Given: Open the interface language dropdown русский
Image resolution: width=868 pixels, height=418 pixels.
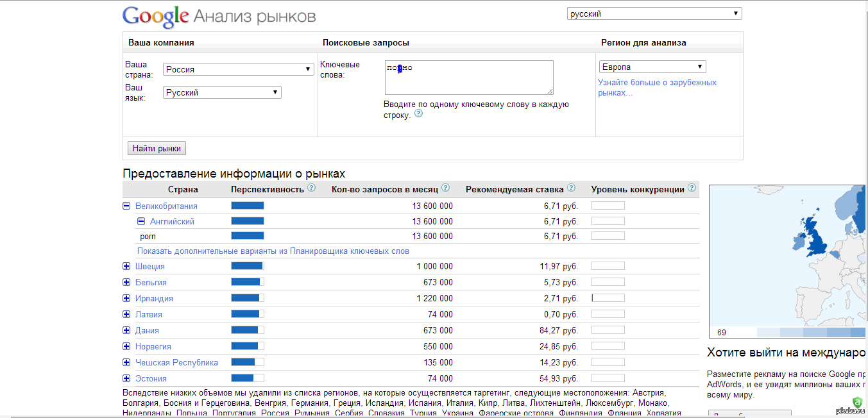Looking at the screenshot, I should pos(654,13).
